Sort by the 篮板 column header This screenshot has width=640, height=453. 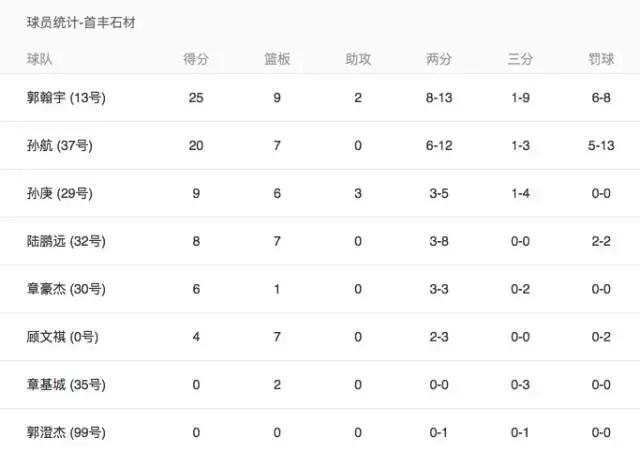277,59
